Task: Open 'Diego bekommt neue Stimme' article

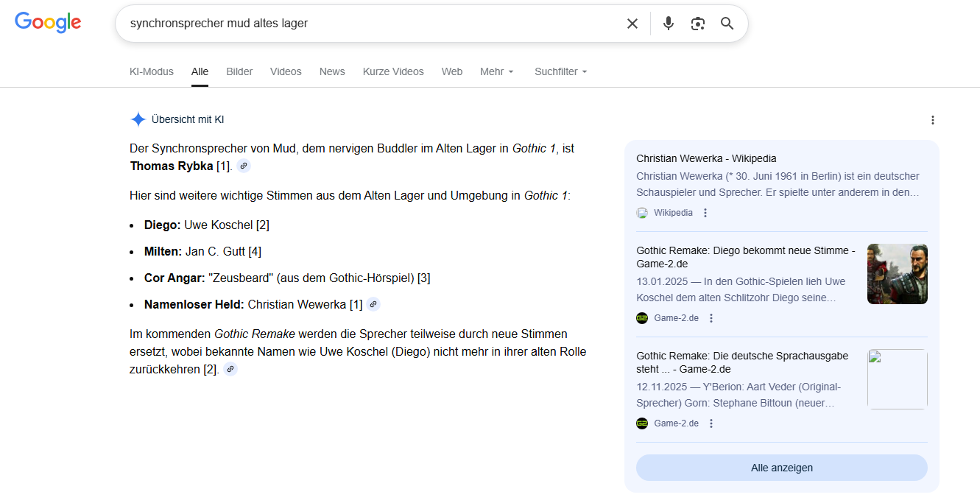Action: point(746,257)
